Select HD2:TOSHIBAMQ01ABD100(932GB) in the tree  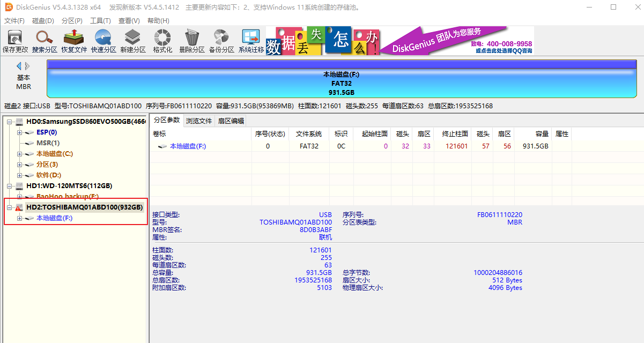tap(85, 207)
